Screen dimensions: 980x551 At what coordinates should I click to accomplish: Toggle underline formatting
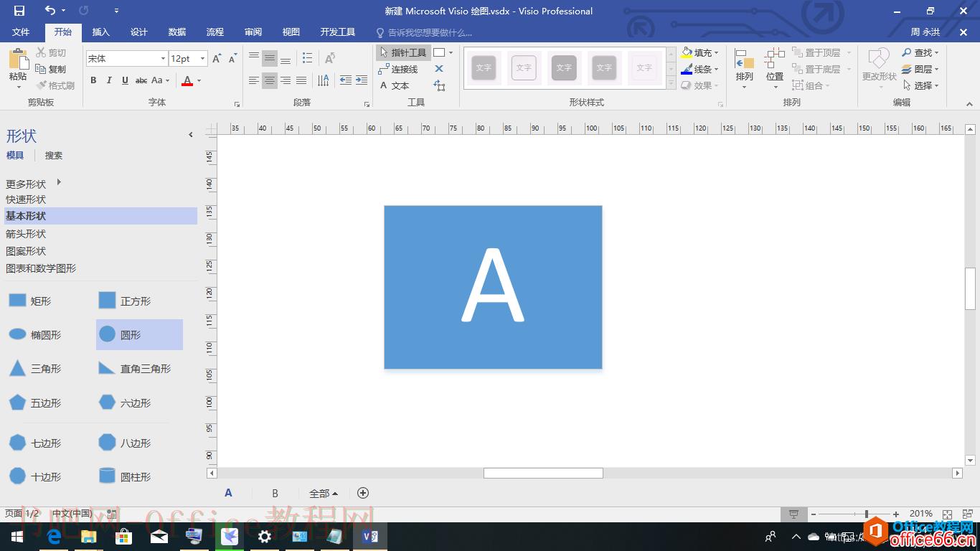(125, 80)
